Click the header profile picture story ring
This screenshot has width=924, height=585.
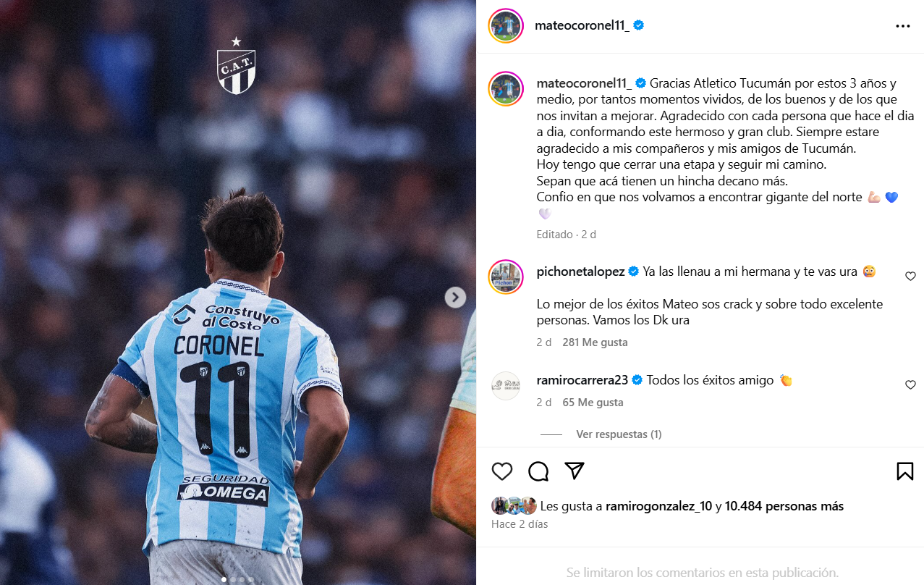click(506, 26)
